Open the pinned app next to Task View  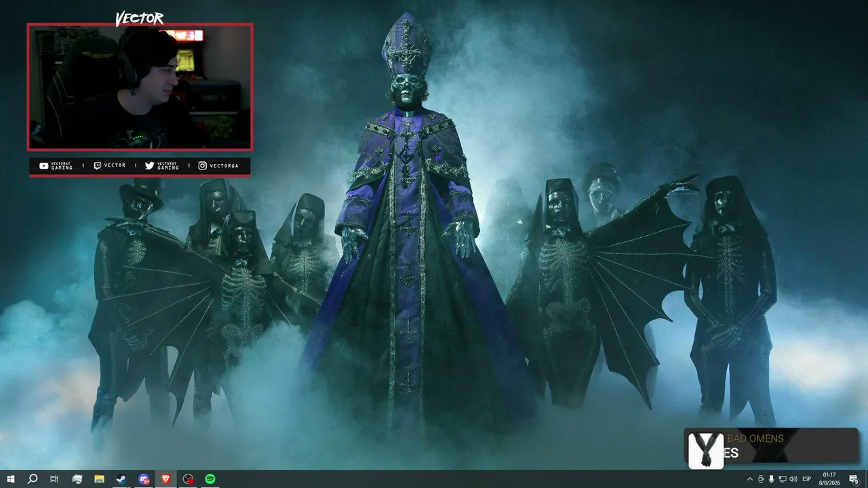click(77, 479)
